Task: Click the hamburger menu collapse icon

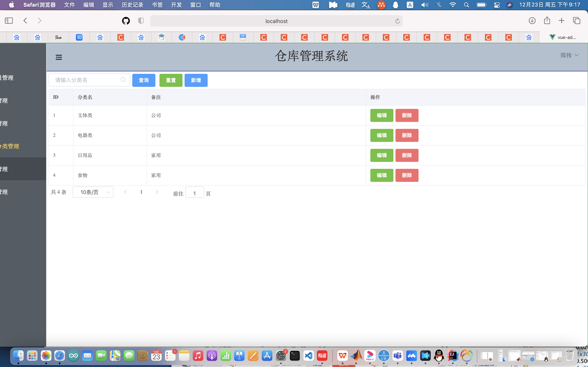Action: click(59, 57)
